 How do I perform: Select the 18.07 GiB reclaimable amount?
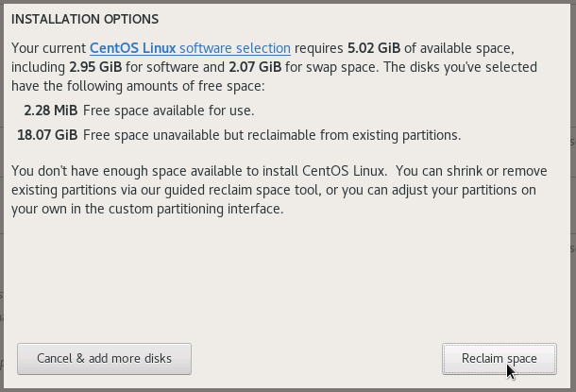click(x=47, y=135)
